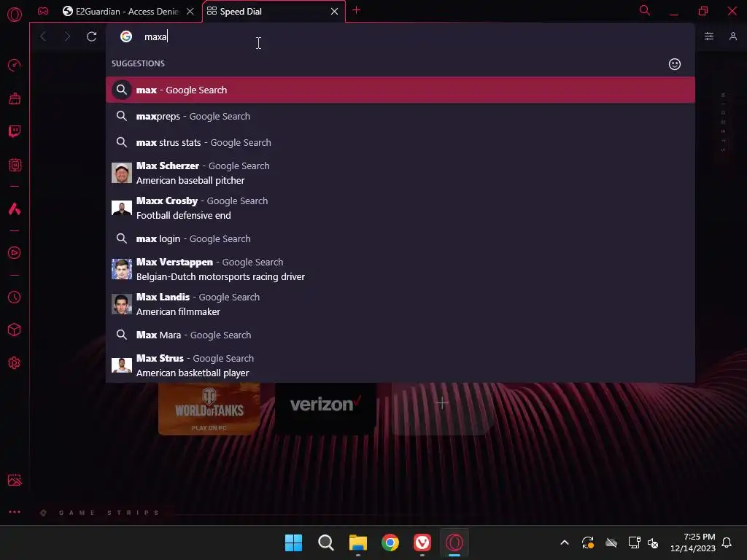The height and width of the screenshot is (560, 747).
Task: Open the Opera menu logo button
Action: [15, 15]
